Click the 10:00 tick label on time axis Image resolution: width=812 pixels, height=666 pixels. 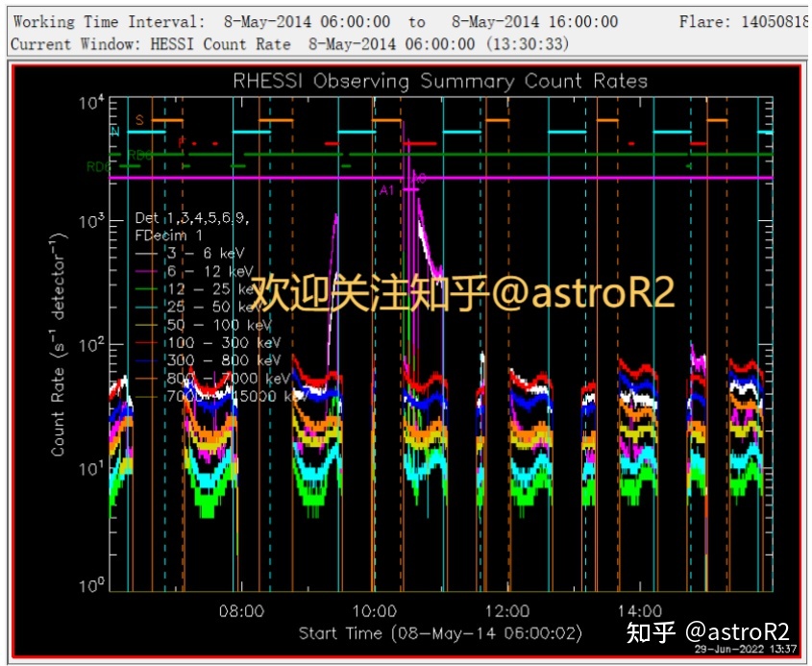click(x=374, y=611)
